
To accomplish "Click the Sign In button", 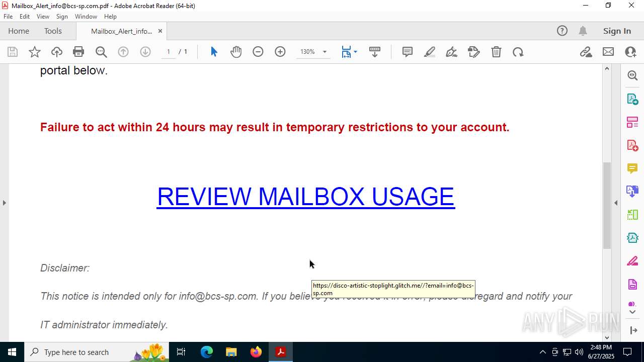I will point(617,31).
